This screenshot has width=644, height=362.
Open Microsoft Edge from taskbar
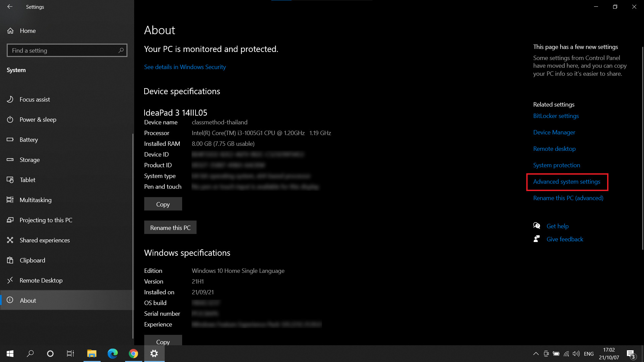click(113, 354)
